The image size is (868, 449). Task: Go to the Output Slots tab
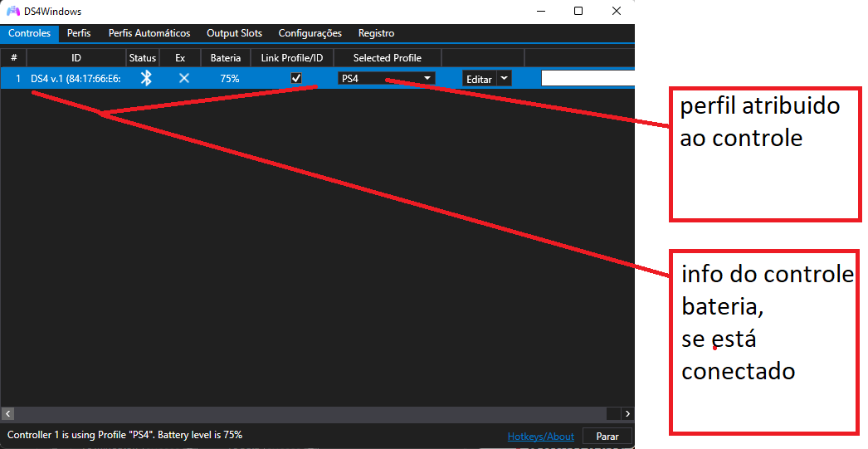coord(234,33)
